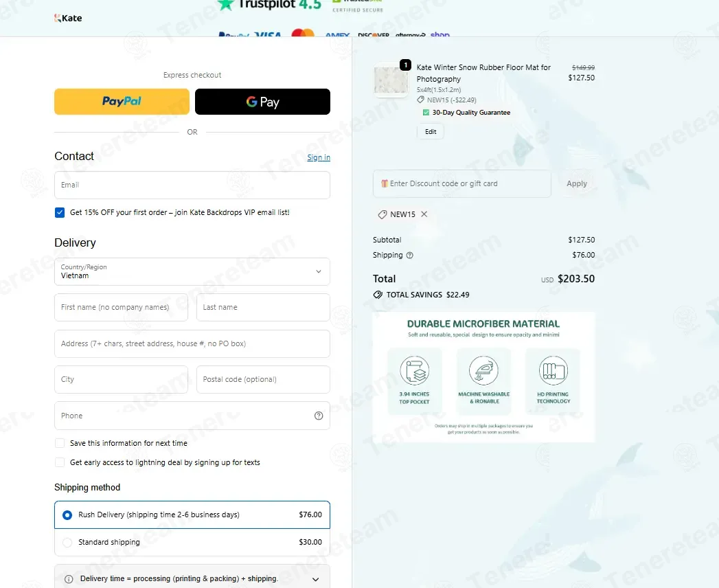
Task: Open the floor mat product thumbnail
Action: point(391,80)
